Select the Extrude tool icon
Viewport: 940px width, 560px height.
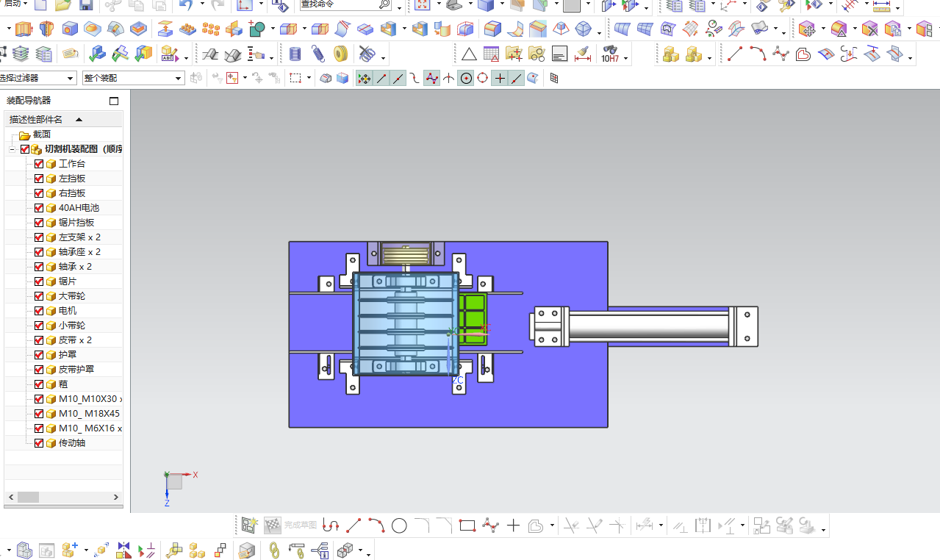coord(24,29)
